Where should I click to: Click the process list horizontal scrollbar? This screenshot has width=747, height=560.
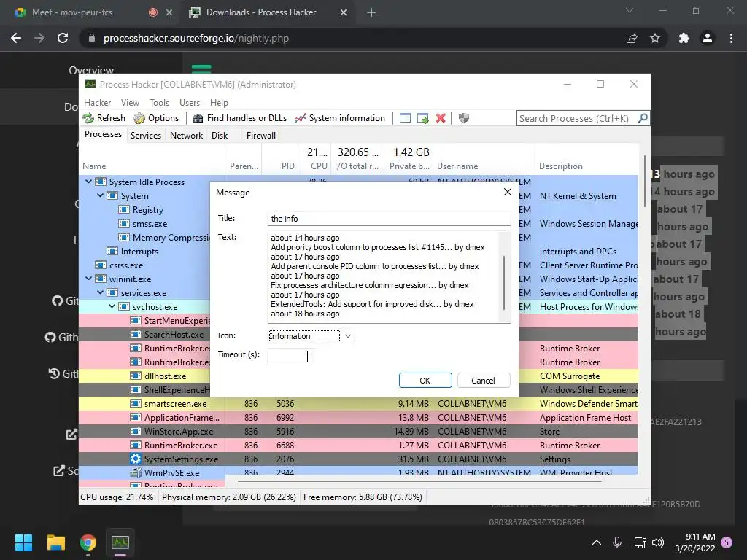419,481
